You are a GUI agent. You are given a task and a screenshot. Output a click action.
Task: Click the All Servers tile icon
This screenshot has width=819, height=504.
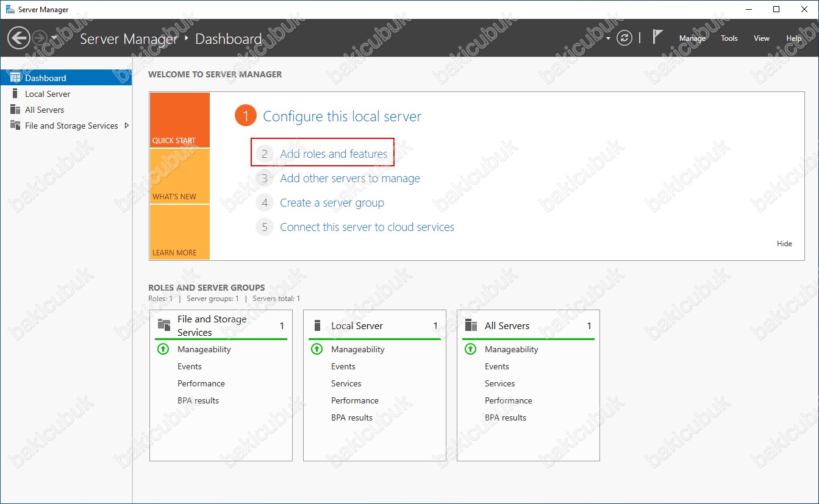(471, 325)
